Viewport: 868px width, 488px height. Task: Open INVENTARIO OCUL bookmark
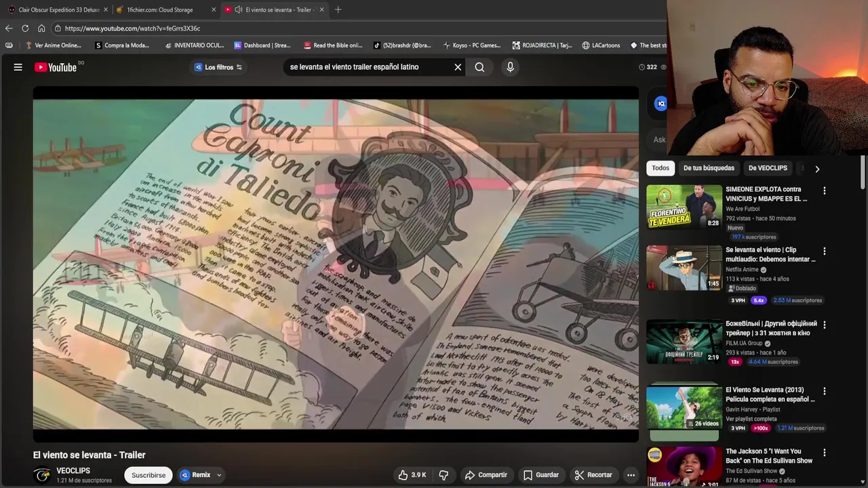[x=194, y=45]
